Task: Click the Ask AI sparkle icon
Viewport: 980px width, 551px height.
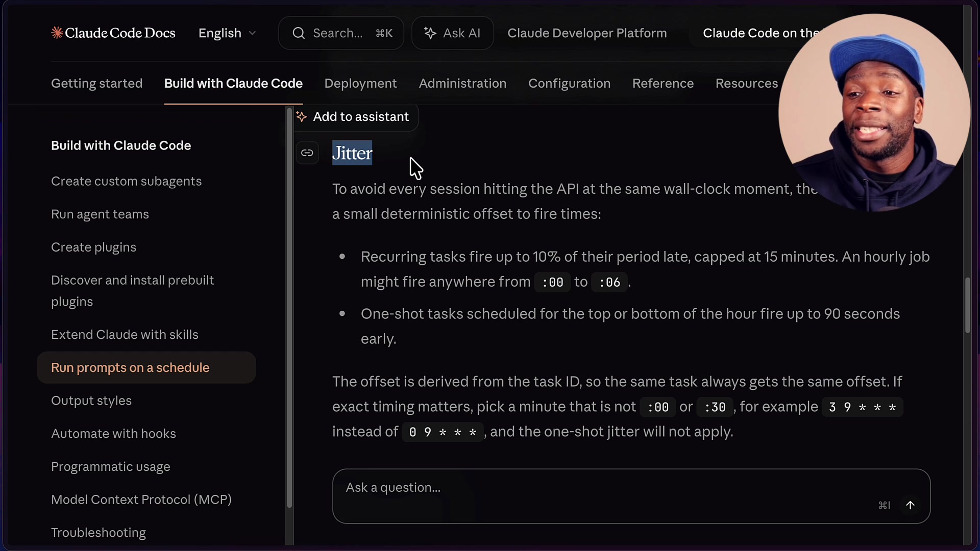Action: tap(430, 33)
